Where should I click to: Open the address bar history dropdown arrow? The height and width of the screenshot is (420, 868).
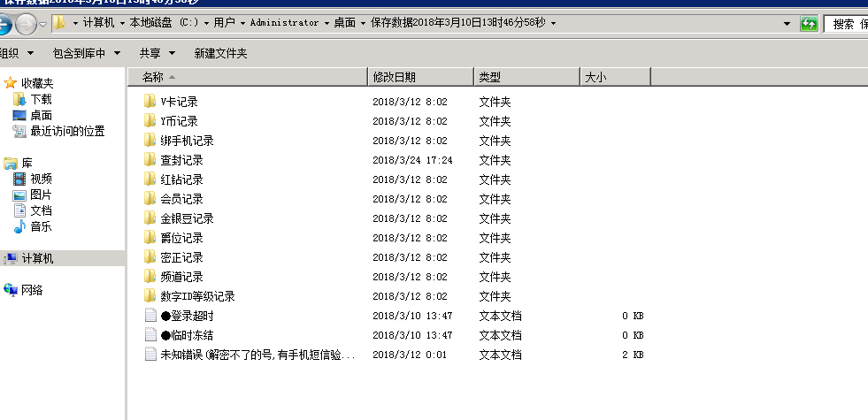tap(787, 24)
